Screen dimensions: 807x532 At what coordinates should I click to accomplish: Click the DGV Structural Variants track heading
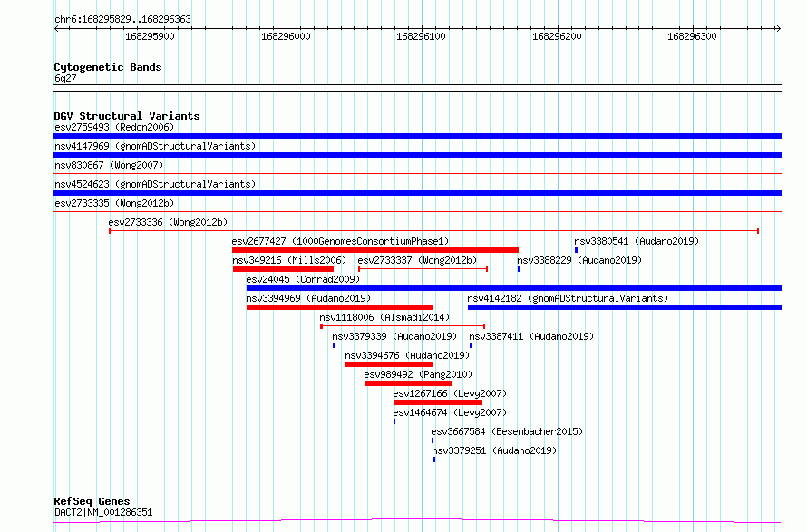[127, 116]
